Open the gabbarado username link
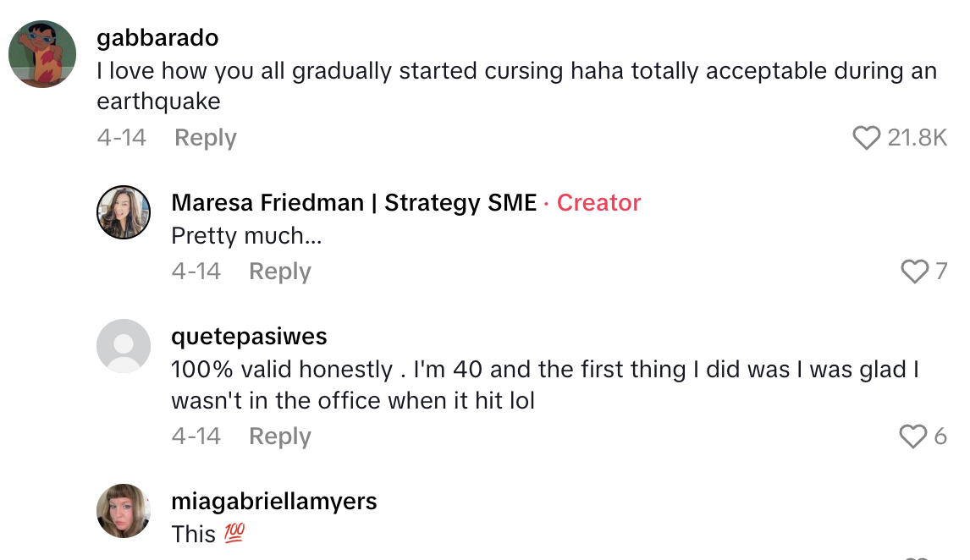This screenshot has width=970, height=560. coord(157,38)
